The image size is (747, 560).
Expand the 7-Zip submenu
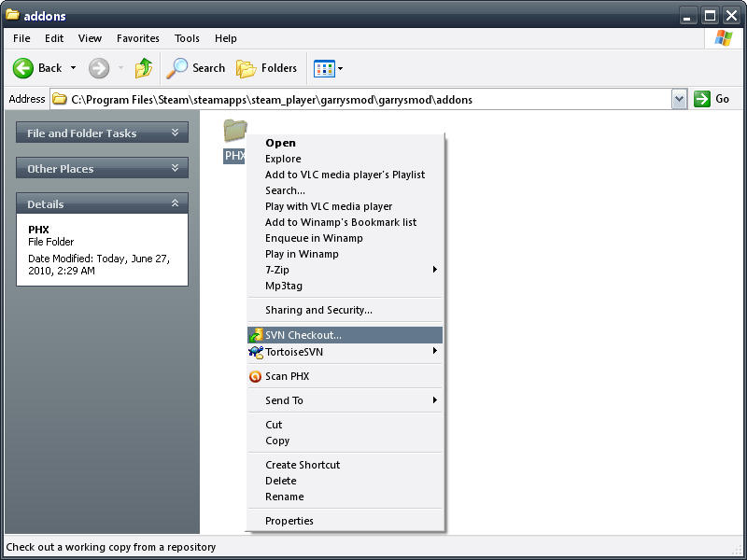point(434,270)
